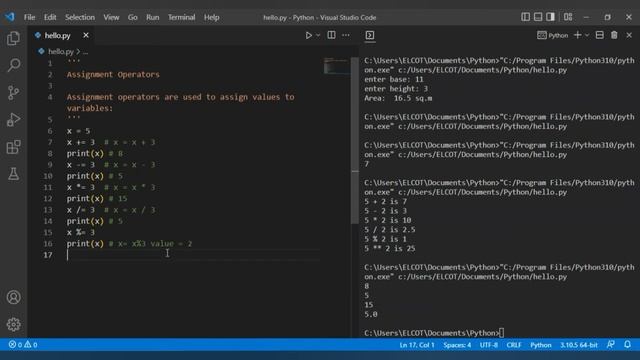
Task: Click terminal output 'Area: 16.5 sq.m'
Action: (398, 98)
